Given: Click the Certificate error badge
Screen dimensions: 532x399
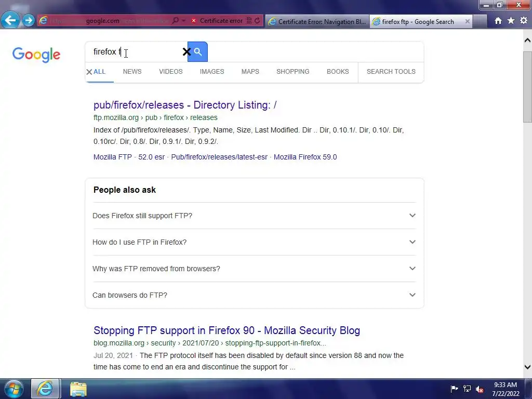Looking at the screenshot, I should pyautogui.click(x=217, y=21).
